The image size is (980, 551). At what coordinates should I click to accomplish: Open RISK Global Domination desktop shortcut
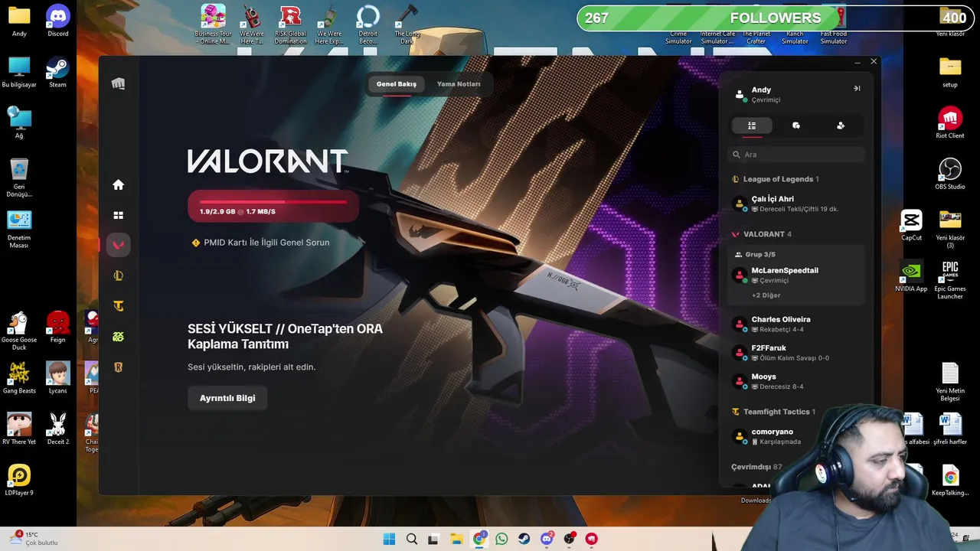[x=291, y=24]
